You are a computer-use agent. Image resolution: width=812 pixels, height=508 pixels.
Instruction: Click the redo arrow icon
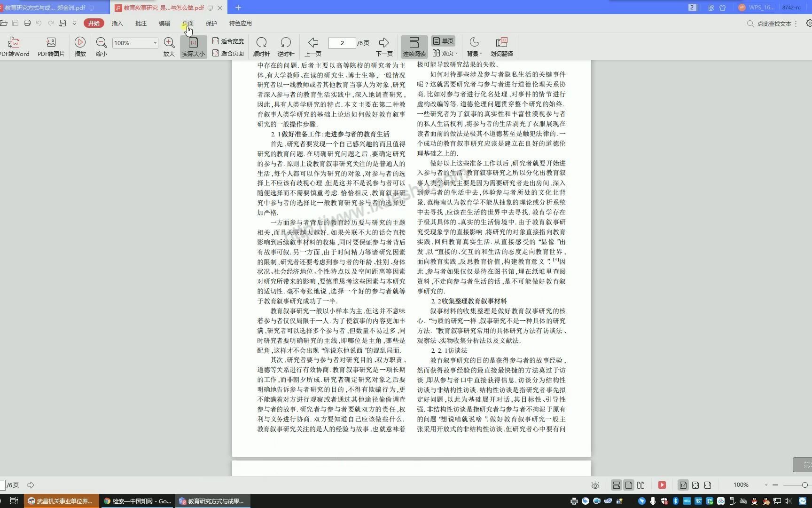51,23
